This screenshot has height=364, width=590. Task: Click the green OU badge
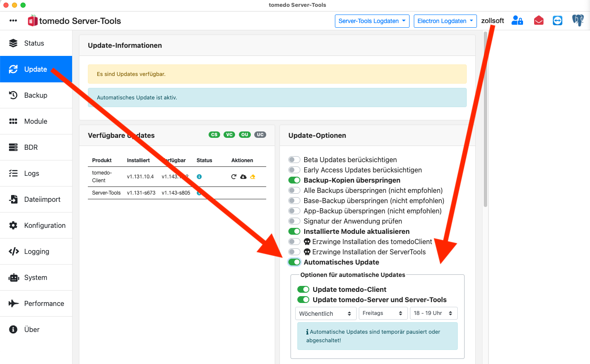coord(245,135)
